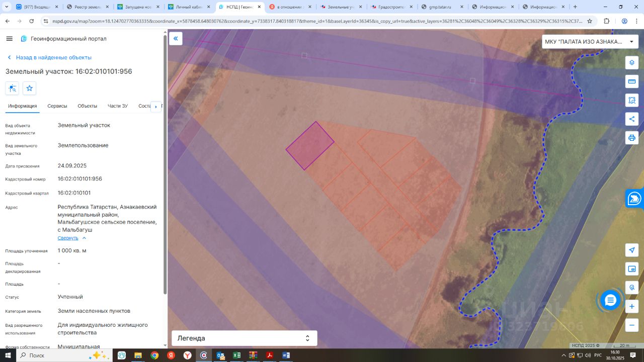Click the area value 1 000 кв. м
Image resolution: width=644 pixels, height=362 pixels.
pos(72,251)
